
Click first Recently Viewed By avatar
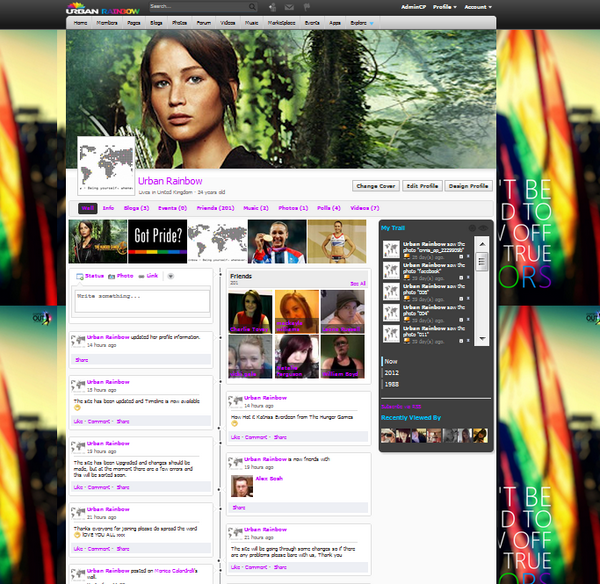pyautogui.click(x=388, y=436)
